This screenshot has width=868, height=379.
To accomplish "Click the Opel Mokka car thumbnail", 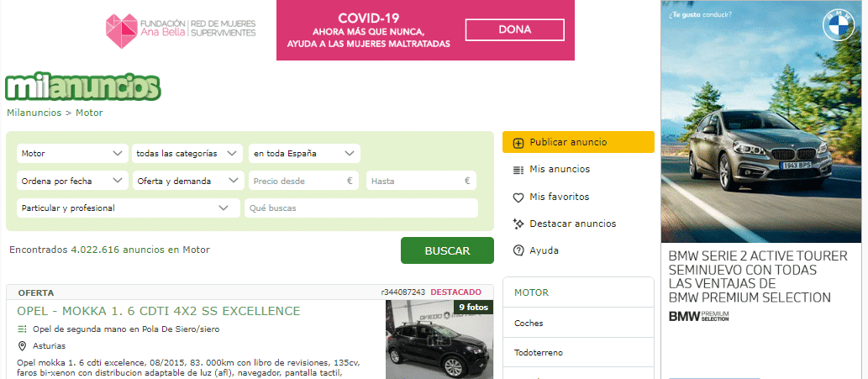I will pyautogui.click(x=439, y=340).
